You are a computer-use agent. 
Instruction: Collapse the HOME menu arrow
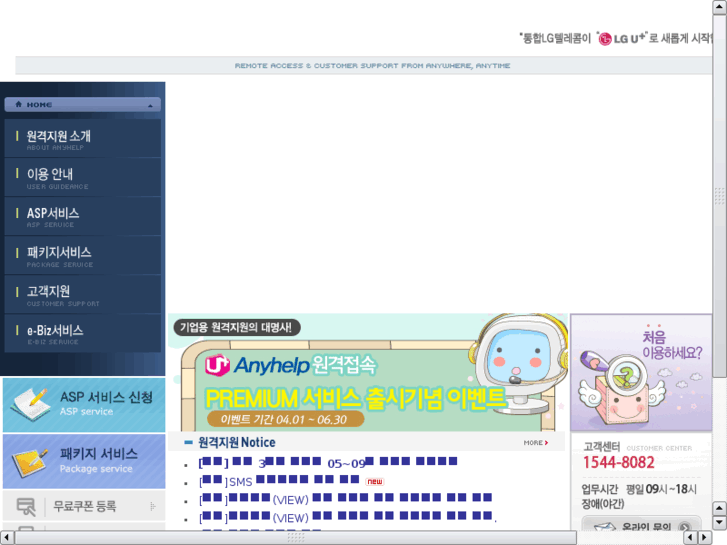coord(150,106)
